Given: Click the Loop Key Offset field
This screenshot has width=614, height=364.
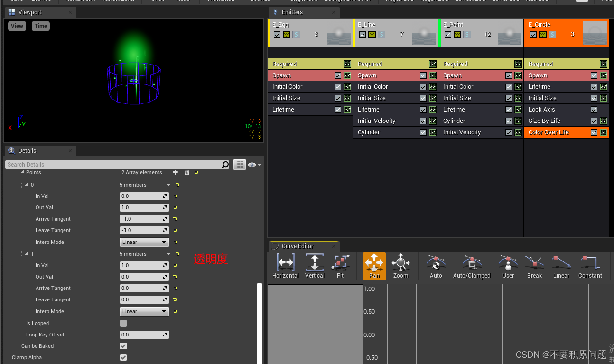Looking at the screenshot, I should 144,335.
